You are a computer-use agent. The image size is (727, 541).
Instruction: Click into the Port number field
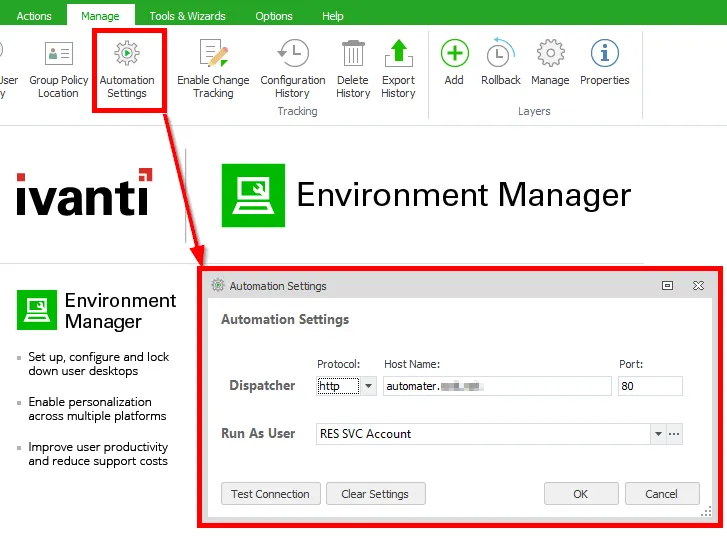[650, 386]
